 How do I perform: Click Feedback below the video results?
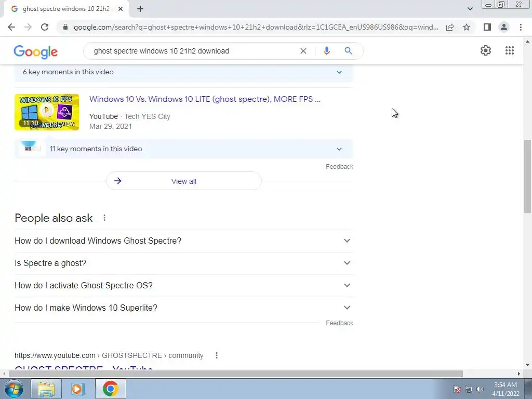click(339, 167)
